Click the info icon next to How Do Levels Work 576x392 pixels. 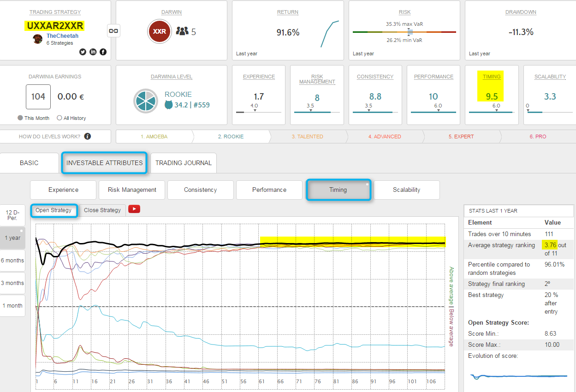[88, 137]
